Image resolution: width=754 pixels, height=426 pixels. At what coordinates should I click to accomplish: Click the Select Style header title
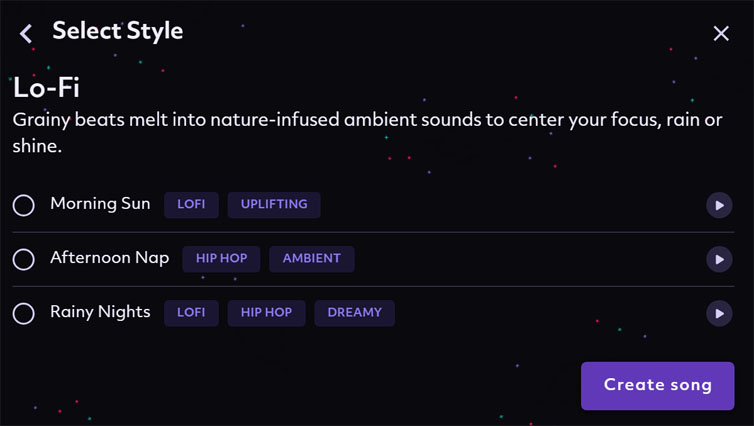[x=118, y=31]
